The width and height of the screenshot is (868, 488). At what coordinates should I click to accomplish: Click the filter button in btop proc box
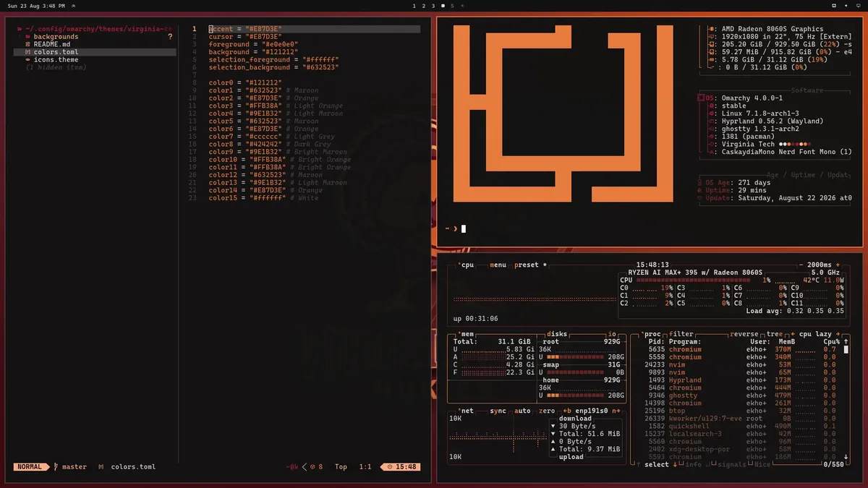point(681,334)
